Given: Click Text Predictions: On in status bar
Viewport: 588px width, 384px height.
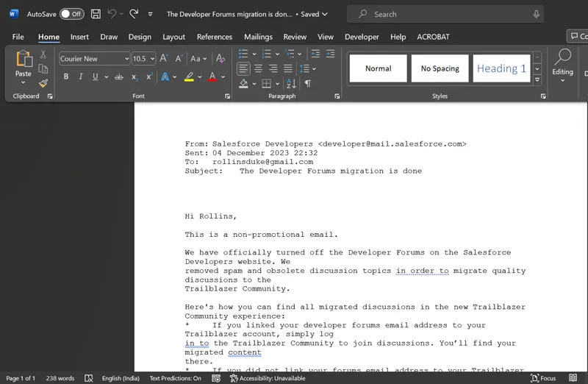Looking at the screenshot, I should tap(175, 378).
